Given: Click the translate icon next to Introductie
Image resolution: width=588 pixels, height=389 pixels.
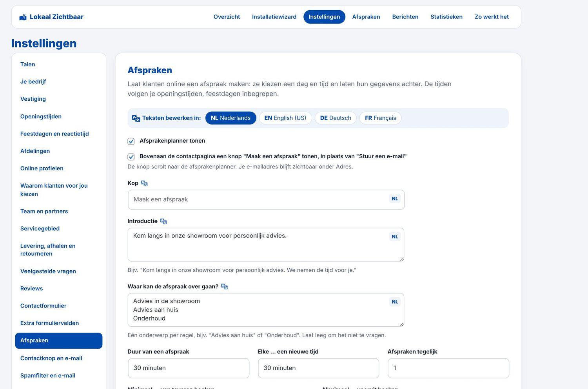Looking at the screenshot, I should [x=163, y=221].
